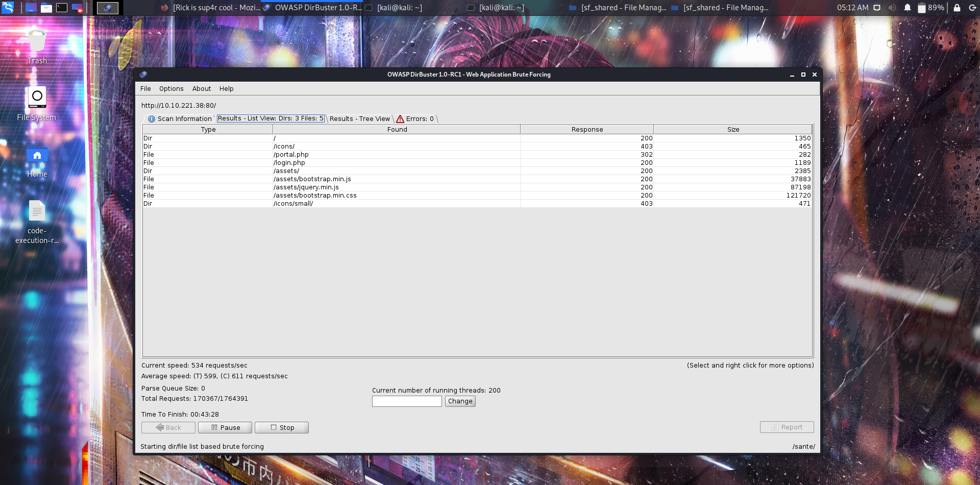Click the display icon next to clock

(x=877, y=8)
